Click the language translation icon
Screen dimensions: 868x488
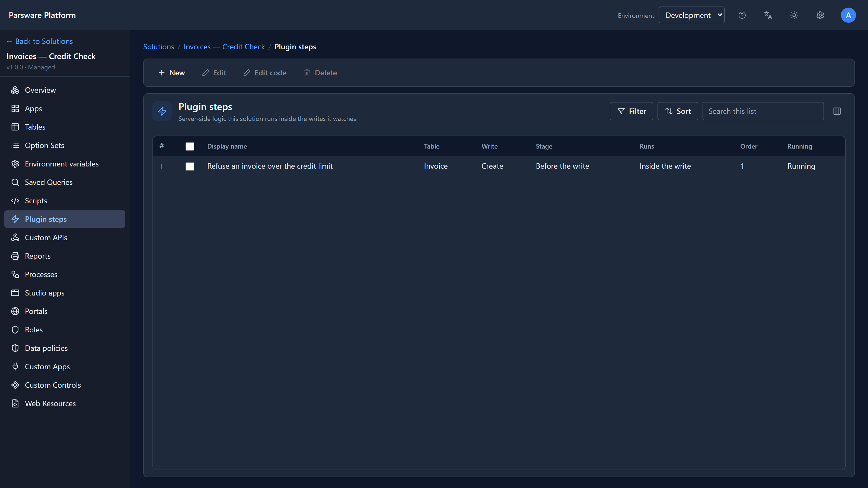coord(768,15)
